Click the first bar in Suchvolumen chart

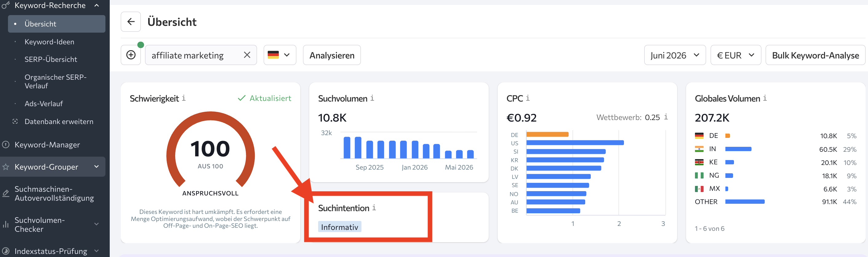point(347,147)
